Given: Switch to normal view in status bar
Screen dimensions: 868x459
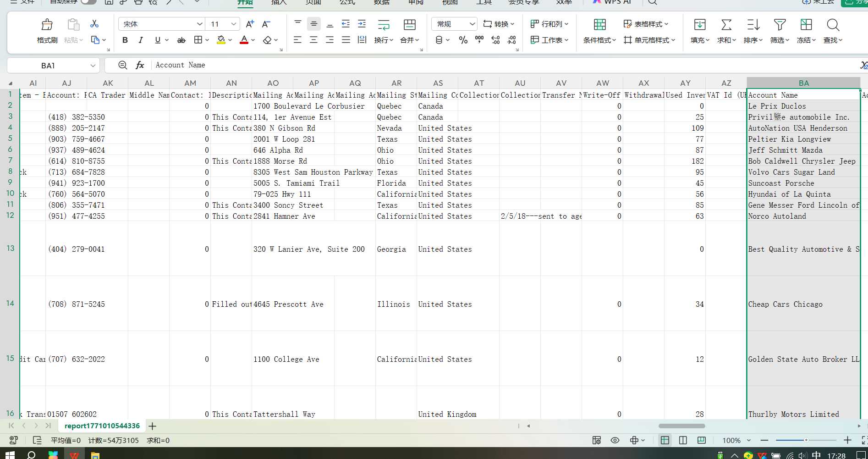Looking at the screenshot, I should (665, 440).
